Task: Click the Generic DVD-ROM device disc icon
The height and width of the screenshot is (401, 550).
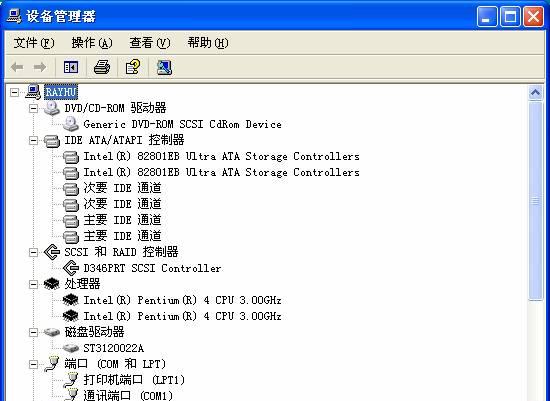Action: [71, 124]
